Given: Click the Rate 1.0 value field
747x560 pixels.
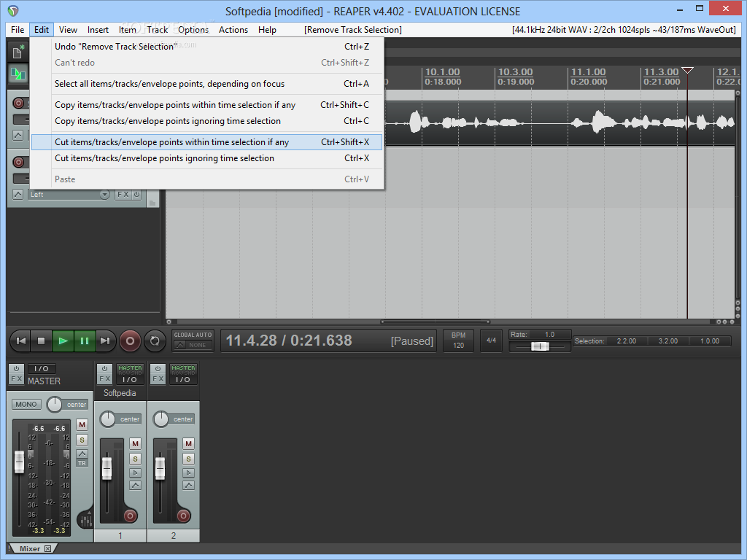Looking at the screenshot, I should 550,334.
